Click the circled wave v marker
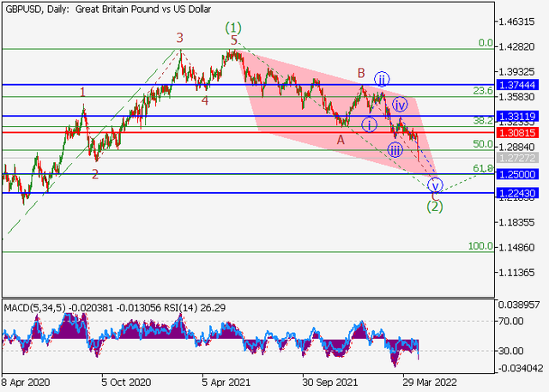The height and width of the screenshot is (392, 549). click(435, 184)
